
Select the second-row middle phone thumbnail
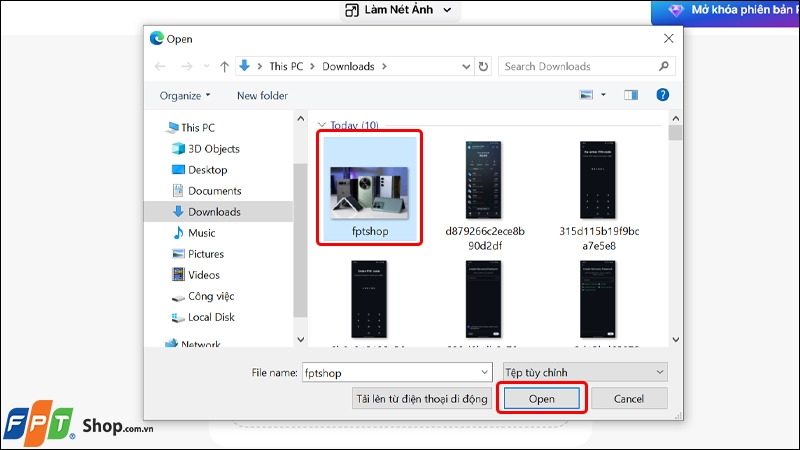(x=484, y=299)
